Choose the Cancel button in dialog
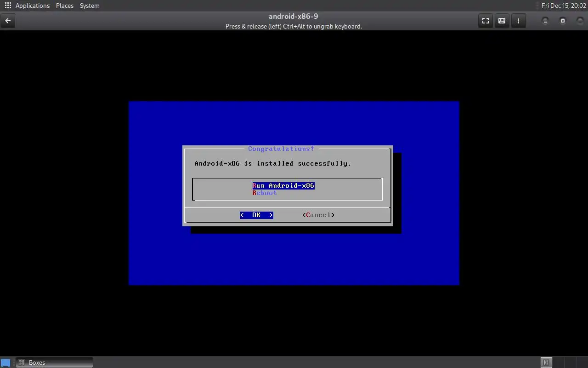Viewport: 588px width, 368px height. pos(318,215)
